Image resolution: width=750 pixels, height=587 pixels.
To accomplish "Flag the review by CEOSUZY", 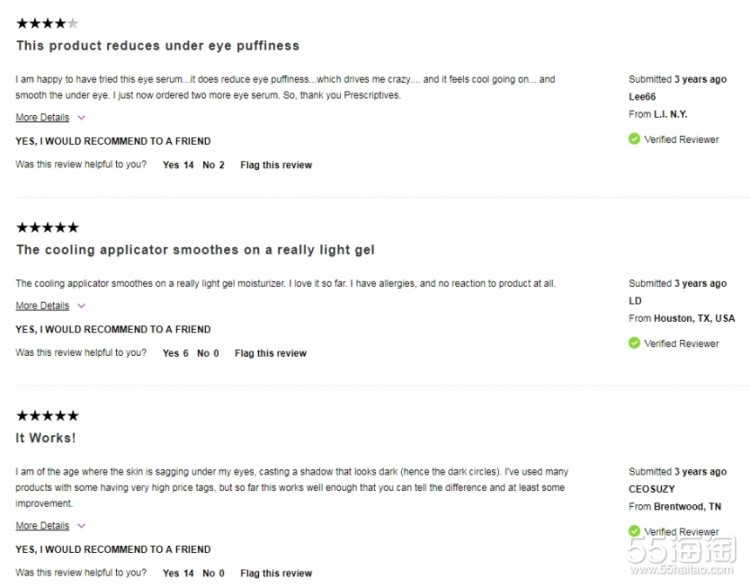I will coord(276,573).
